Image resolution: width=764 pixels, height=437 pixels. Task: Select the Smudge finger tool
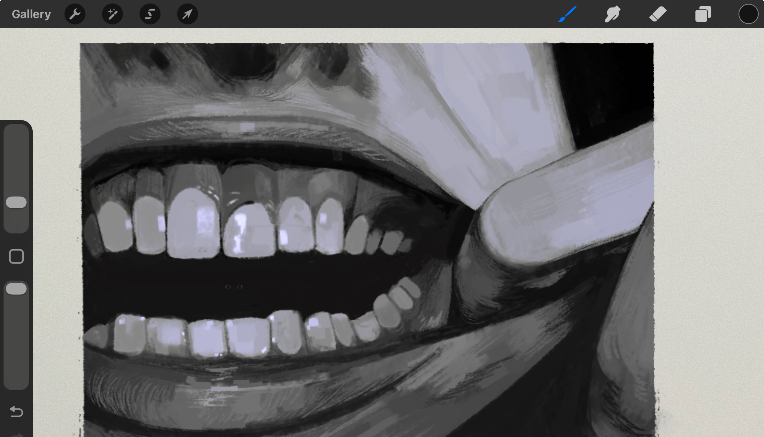[x=612, y=14]
